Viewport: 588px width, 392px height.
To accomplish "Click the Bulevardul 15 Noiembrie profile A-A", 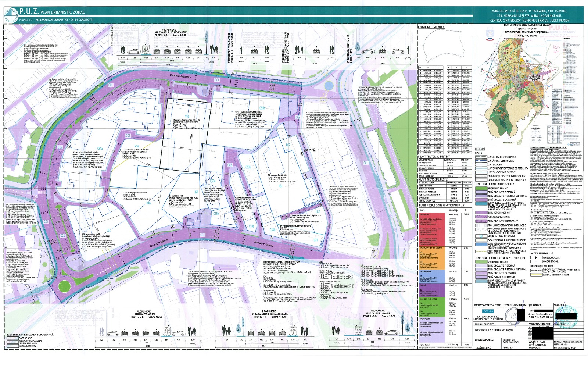I will click(169, 49).
